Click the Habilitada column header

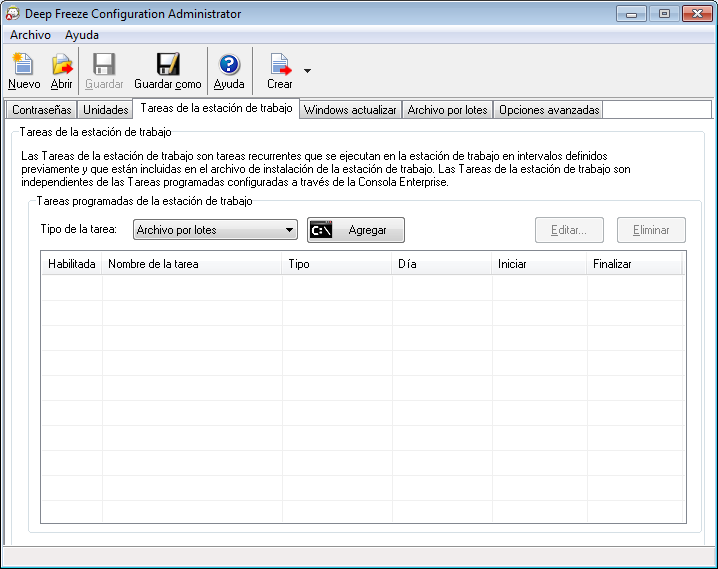[x=71, y=264]
